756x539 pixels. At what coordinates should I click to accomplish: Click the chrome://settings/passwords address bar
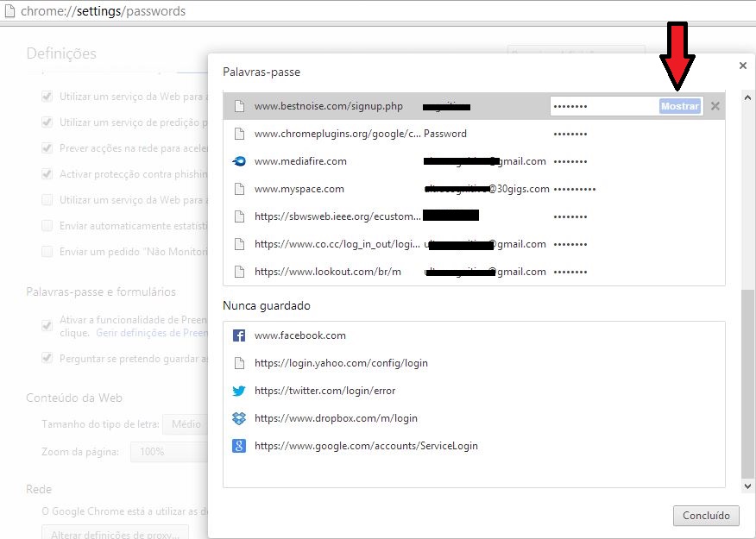[378, 11]
